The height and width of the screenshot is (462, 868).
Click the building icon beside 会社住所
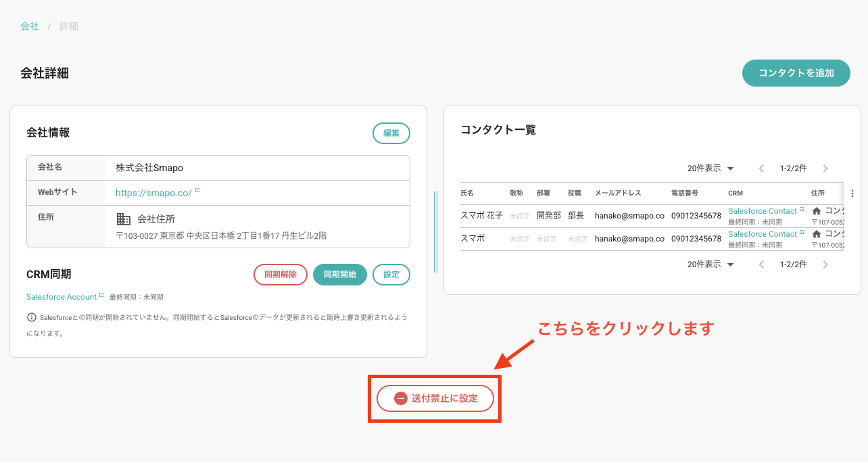124,219
